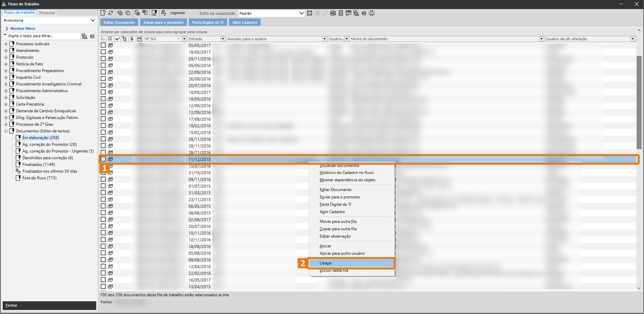Check the checkbox of the first document row

pyautogui.click(x=103, y=45)
